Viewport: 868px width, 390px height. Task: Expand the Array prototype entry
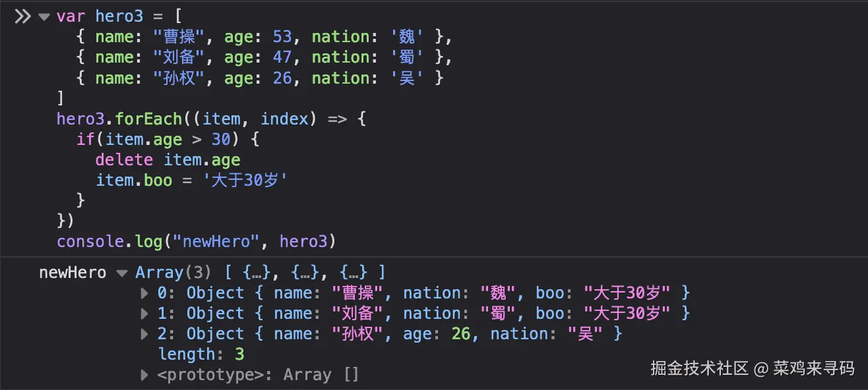pyautogui.click(x=144, y=374)
